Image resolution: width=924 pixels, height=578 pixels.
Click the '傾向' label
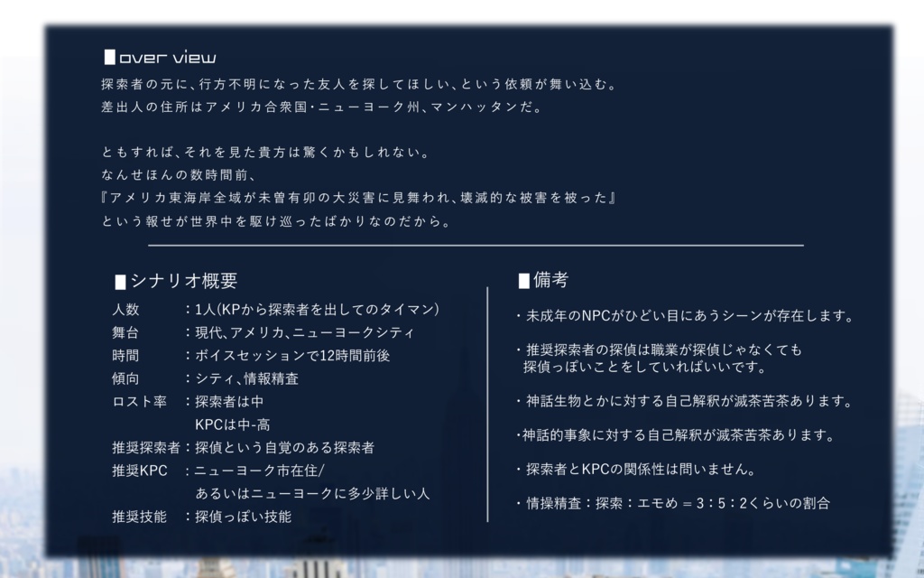tap(125, 378)
